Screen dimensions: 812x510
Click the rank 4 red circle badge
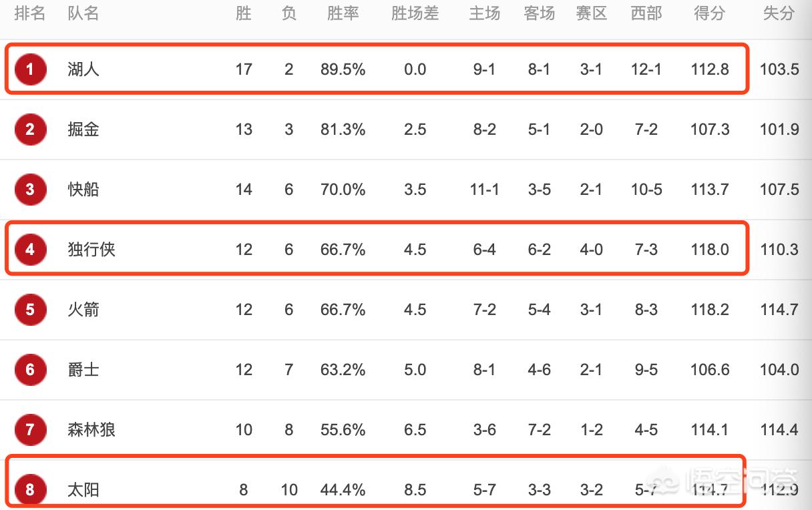point(30,250)
